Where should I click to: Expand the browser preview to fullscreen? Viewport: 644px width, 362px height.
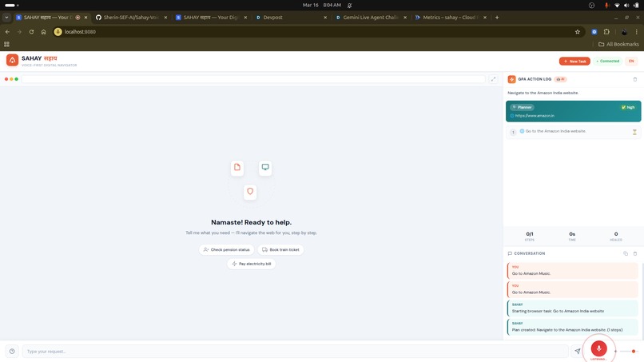(493, 79)
